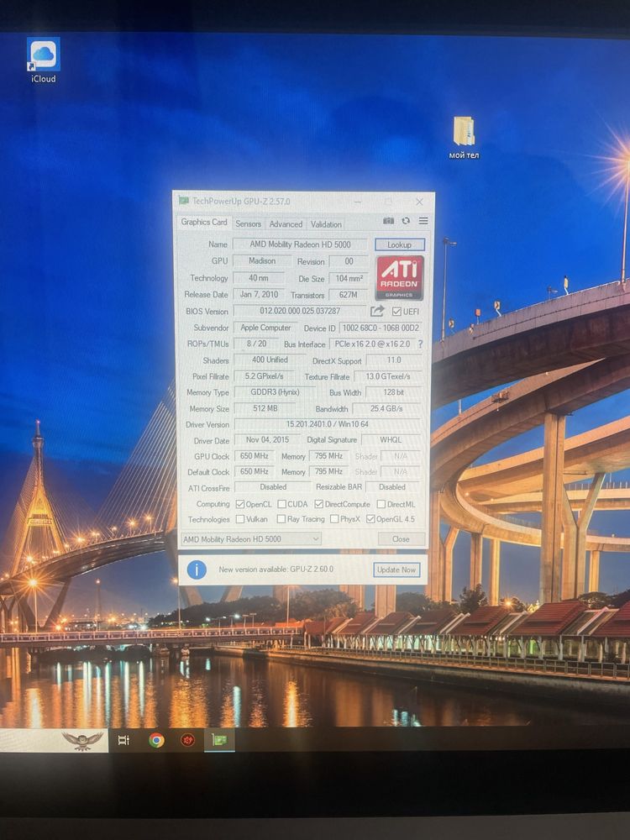Click the Die Size 104 mm² field

click(x=349, y=279)
